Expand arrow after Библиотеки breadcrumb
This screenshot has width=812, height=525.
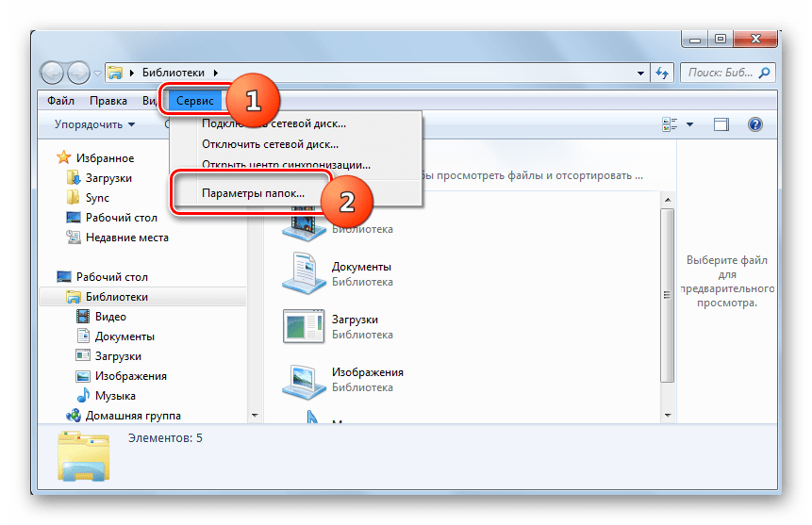click(x=215, y=73)
